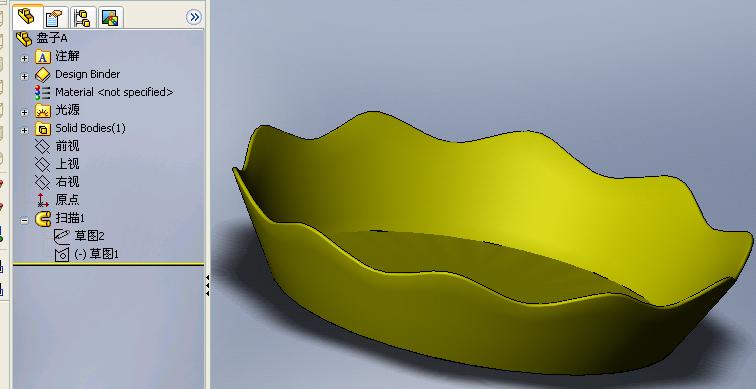Click the panel splitter collapse arrows
756x389 pixels.
coord(207,286)
